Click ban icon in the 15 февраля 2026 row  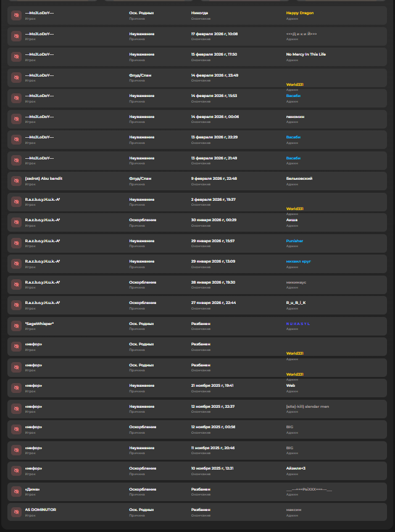click(x=16, y=56)
